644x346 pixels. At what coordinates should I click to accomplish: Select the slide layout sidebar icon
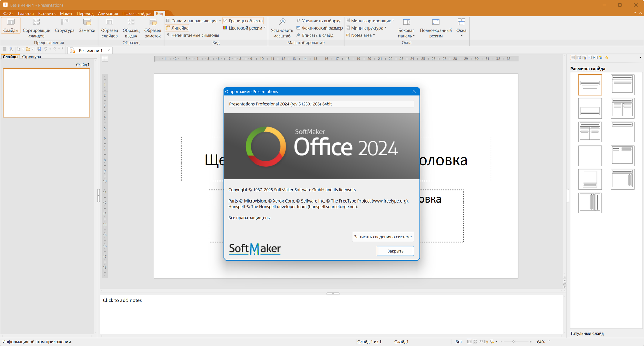point(573,58)
